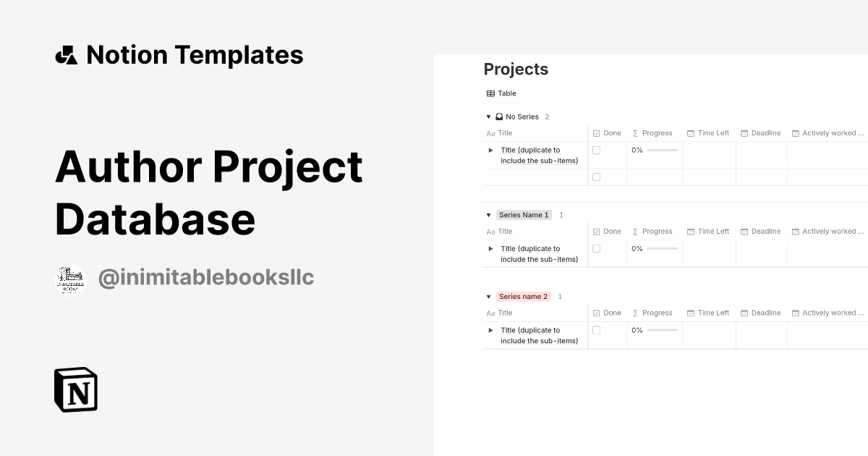Screen dimensions: 868x456
Task: Switch to the Table view tab
Action: click(502, 93)
